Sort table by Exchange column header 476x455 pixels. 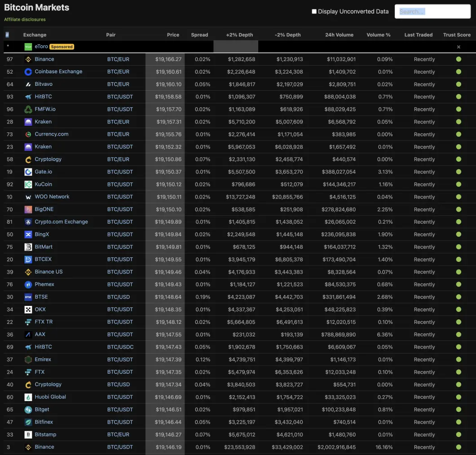(35, 35)
